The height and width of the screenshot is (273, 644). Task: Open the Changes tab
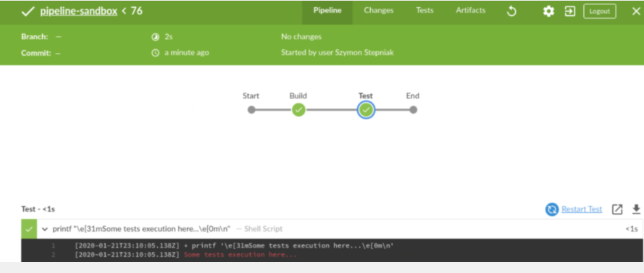click(x=378, y=11)
